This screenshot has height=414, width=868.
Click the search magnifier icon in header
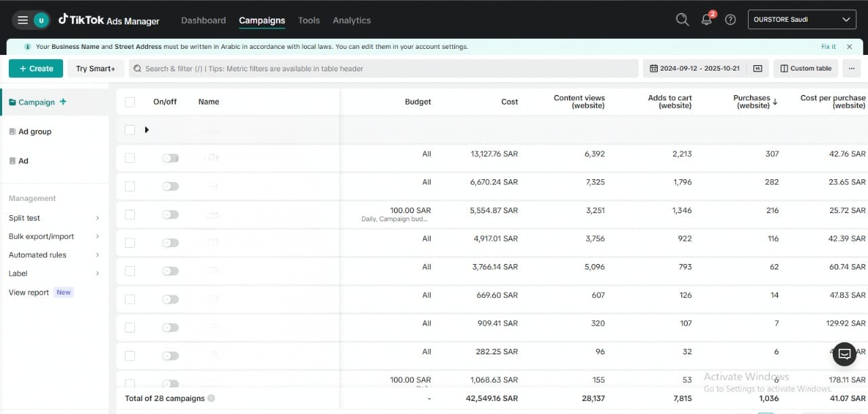pyautogui.click(x=682, y=20)
